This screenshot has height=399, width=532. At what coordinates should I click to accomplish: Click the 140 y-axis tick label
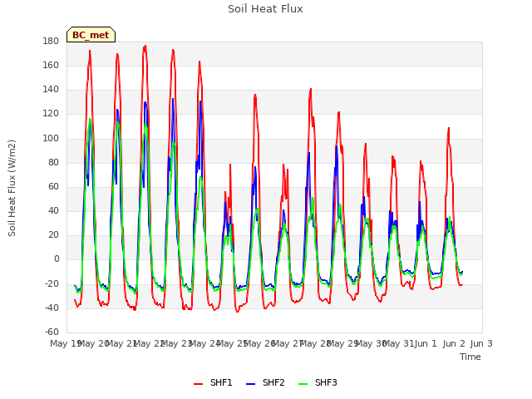coord(51,90)
